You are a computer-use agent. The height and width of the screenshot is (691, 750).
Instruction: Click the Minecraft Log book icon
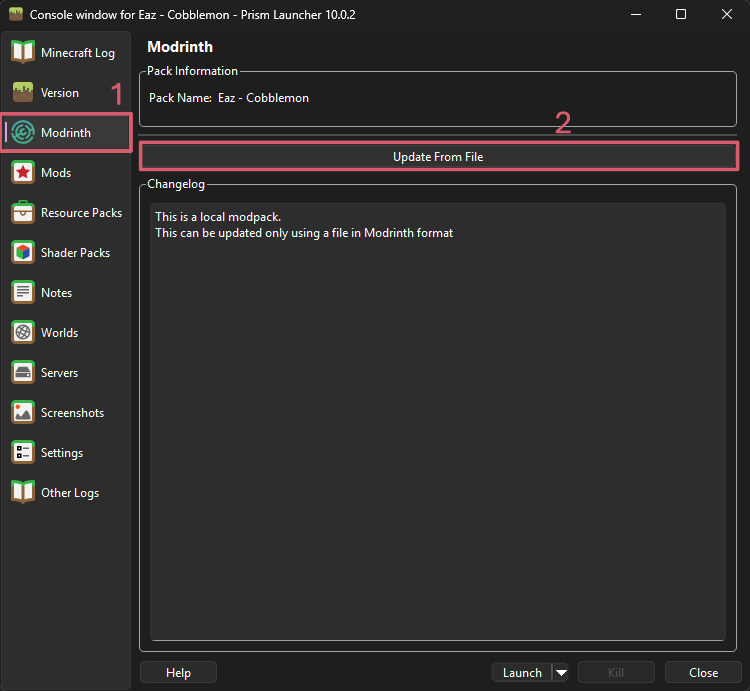[22, 52]
